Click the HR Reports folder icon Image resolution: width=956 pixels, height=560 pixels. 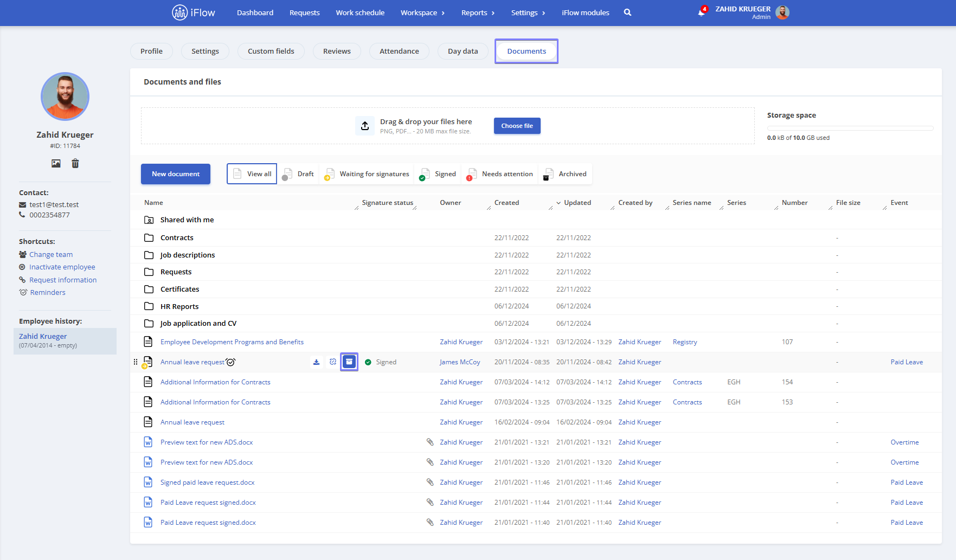pyautogui.click(x=149, y=306)
